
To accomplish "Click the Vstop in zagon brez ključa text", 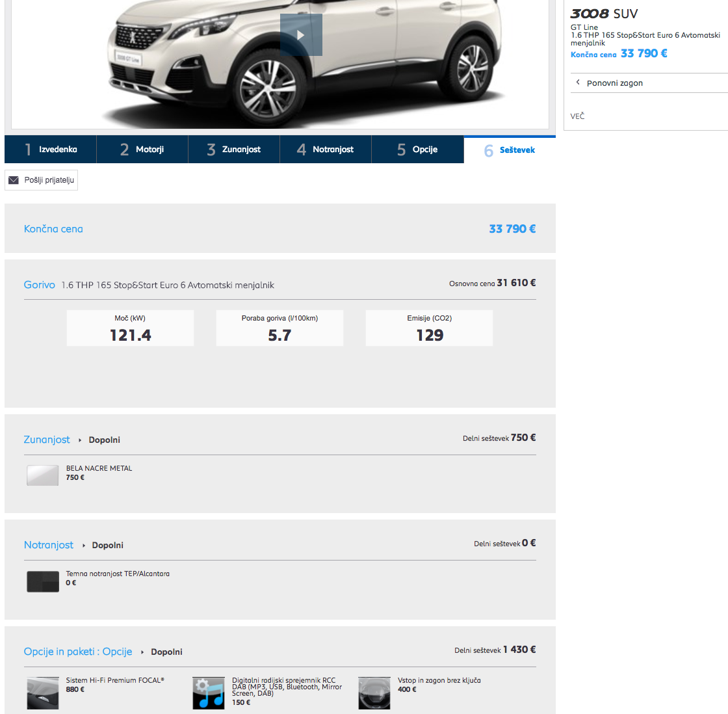I will point(439,680).
